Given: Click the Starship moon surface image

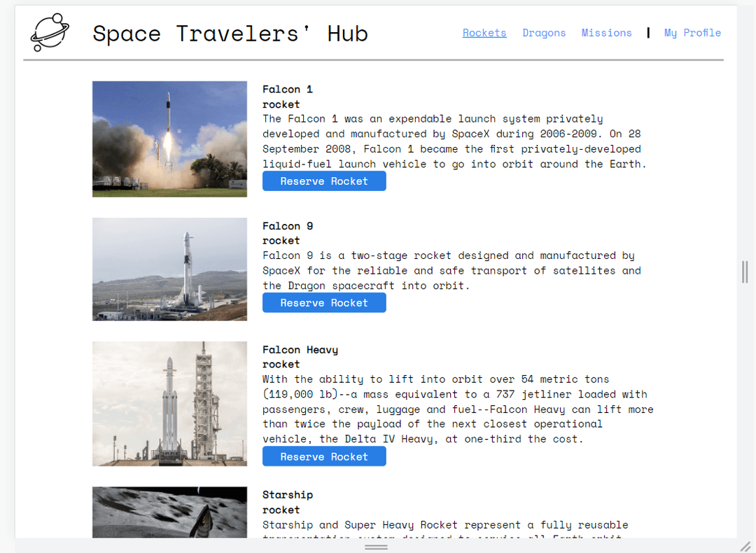Looking at the screenshot, I should coord(169,512).
